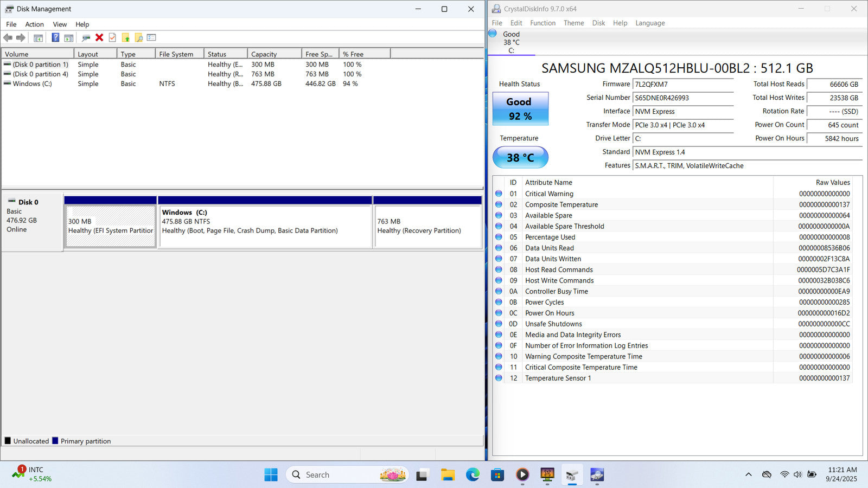Select the C: drive tab with Good status
868x488 pixels.
point(511,42)
